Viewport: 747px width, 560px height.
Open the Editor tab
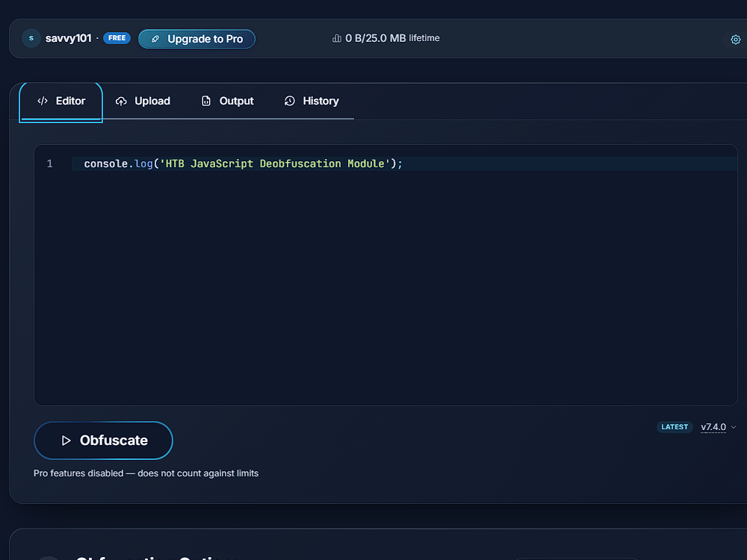61,101
